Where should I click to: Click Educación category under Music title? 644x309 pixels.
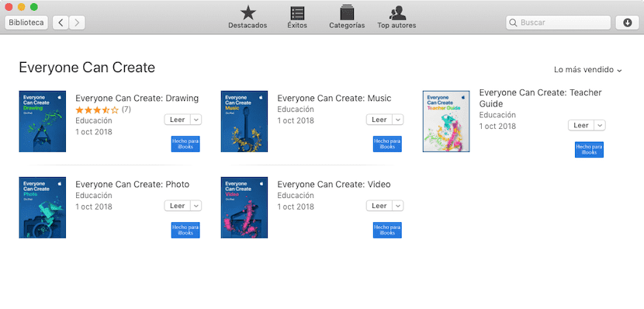(296, 109)
